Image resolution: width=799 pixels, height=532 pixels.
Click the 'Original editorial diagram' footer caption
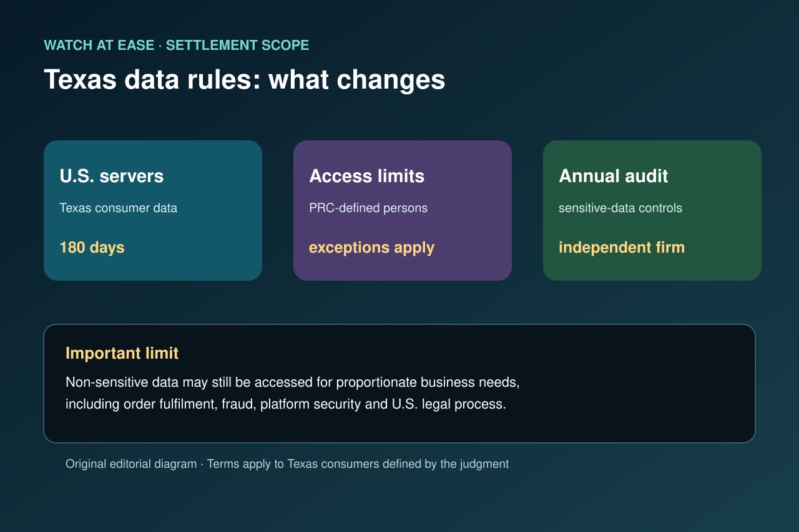coord(287,464)
